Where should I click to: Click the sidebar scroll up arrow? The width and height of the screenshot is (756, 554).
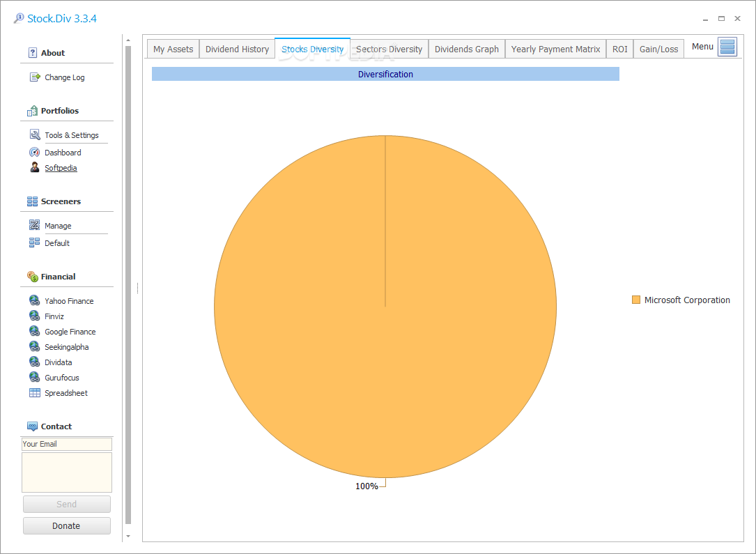(128, 40)
